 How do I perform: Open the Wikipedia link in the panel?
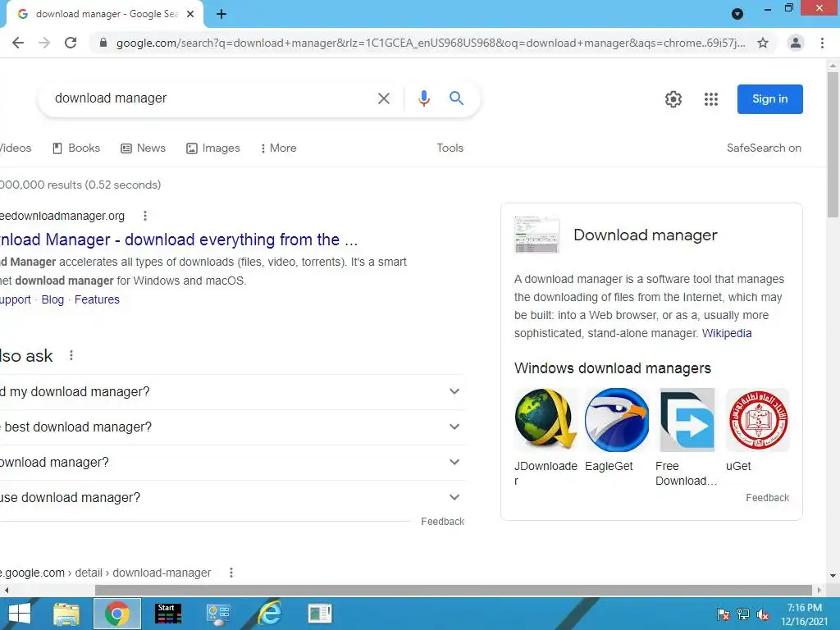point(727,333)
